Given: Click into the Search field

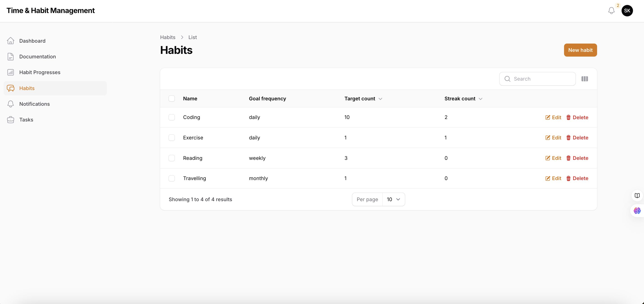Looking at the screenshot, I should (541, 79).
